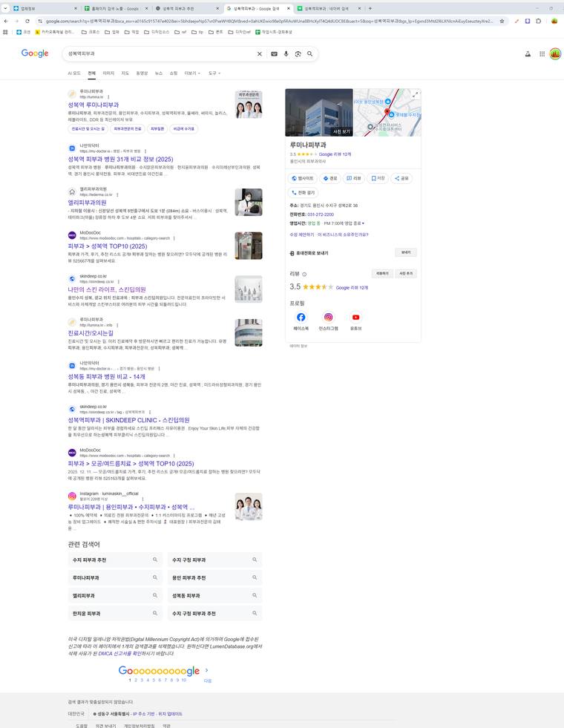Go to results page 2
Screen dimensions: 564x728
point(136,680)
